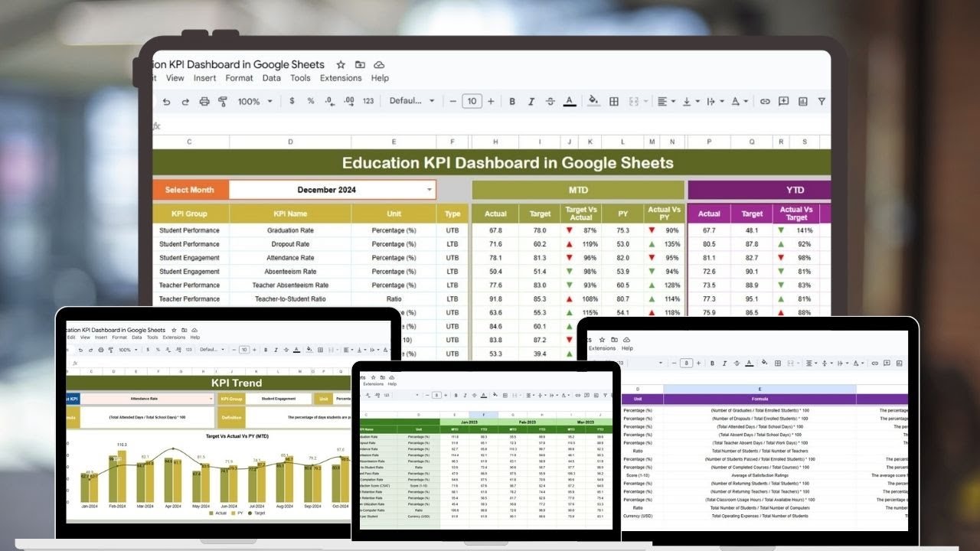Star the main dashboard document
This screenshot has width=980, height=551.
pyautogui.click(x=341, y=65)
